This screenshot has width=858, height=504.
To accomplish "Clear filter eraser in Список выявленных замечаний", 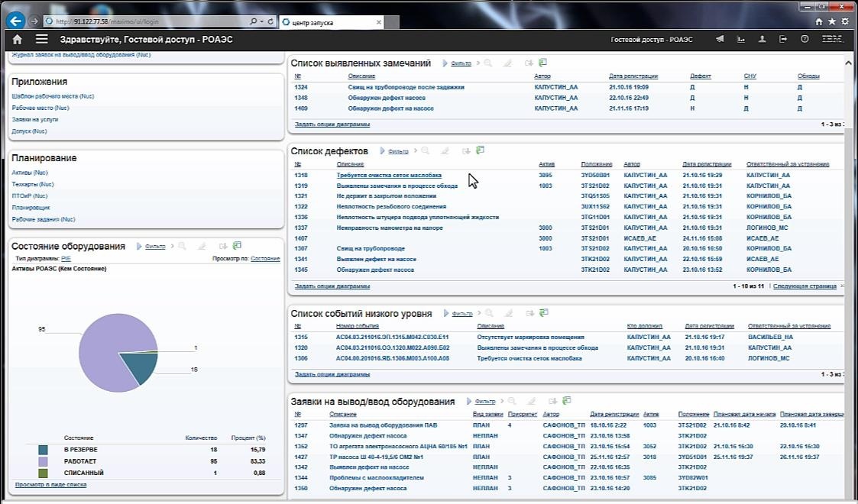I will 507,63.
